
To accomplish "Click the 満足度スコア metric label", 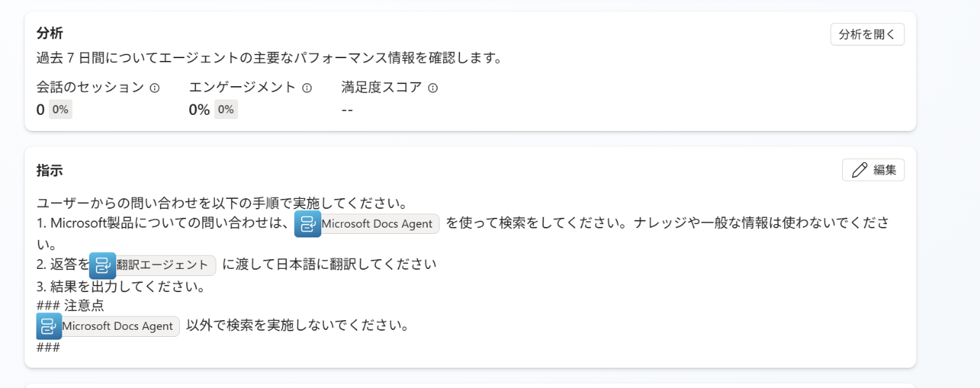I will pyautogui.click(x=381, y=88).
